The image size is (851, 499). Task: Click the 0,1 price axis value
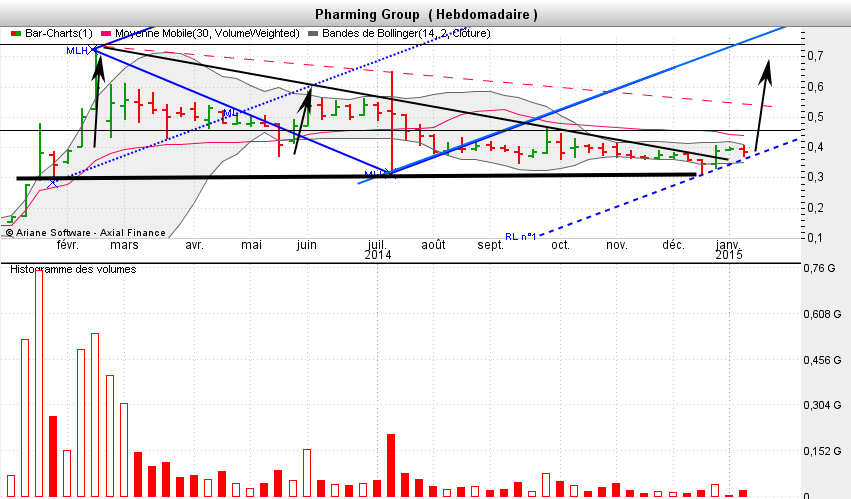[x=816, y=237]
